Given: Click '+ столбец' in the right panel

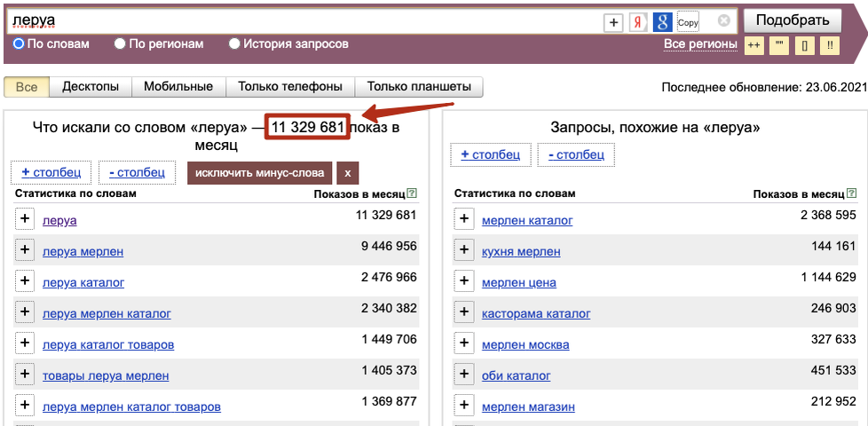Looking at the screenshot, I should pos(491,154).
